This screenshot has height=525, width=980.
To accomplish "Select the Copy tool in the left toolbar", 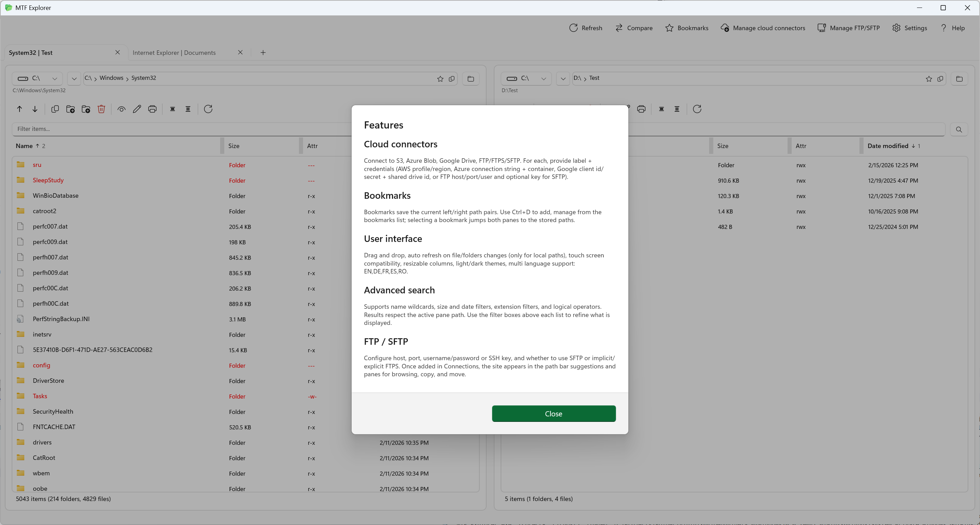I will (x=55, y=109).
